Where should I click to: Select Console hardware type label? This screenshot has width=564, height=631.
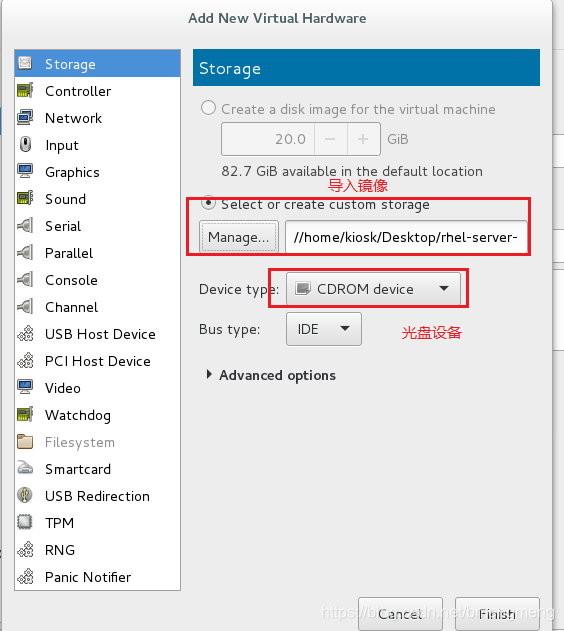coord(71,280)
